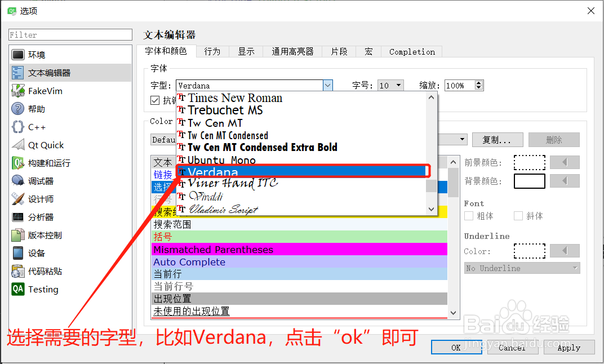The image size is (604, 364).
Task: Enable the 斜体 italic checkbox
Action: [518, 216]
